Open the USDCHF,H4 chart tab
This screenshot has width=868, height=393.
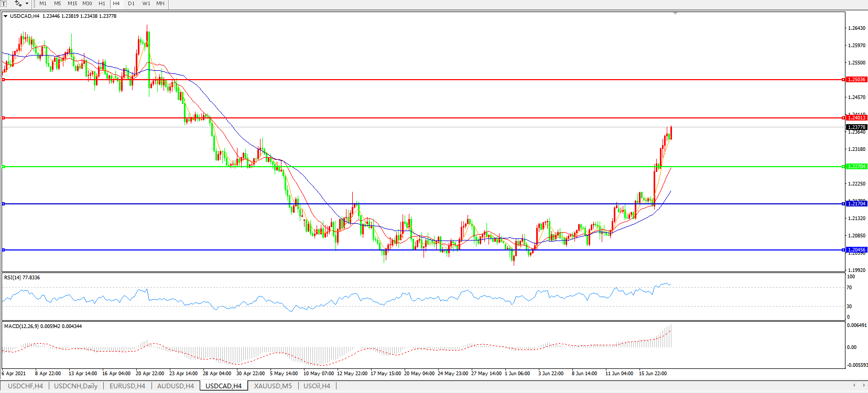click(25, 386)
